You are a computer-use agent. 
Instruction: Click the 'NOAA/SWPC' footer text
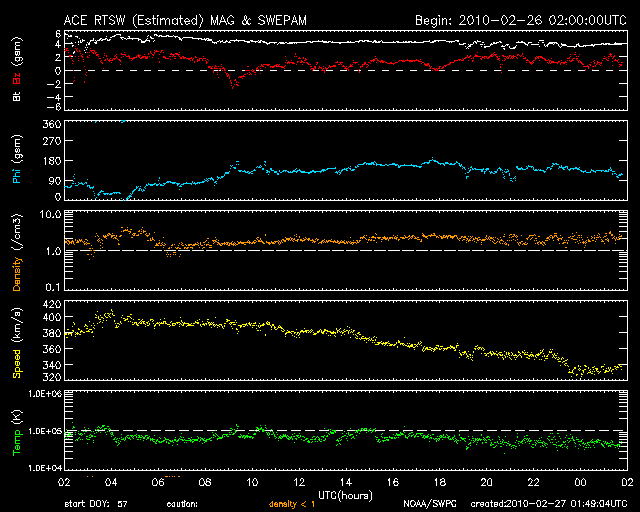[x=430, y=505]
